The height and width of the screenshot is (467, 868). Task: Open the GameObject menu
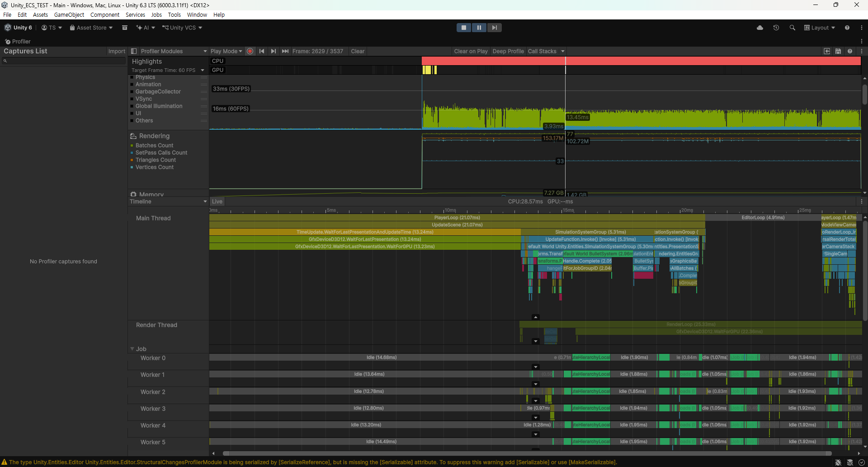pyautogui.click(x=69, y=14)
